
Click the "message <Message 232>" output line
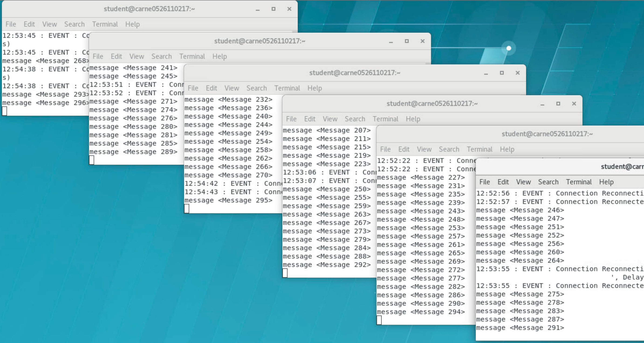[x=229, y=100]
